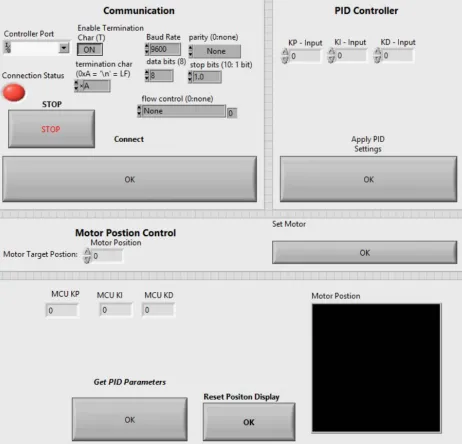Image resolution: width=462 pixels, height=444 pixels.
Task: Click the 'Motor Target Postion:' label
Action: 40,254
